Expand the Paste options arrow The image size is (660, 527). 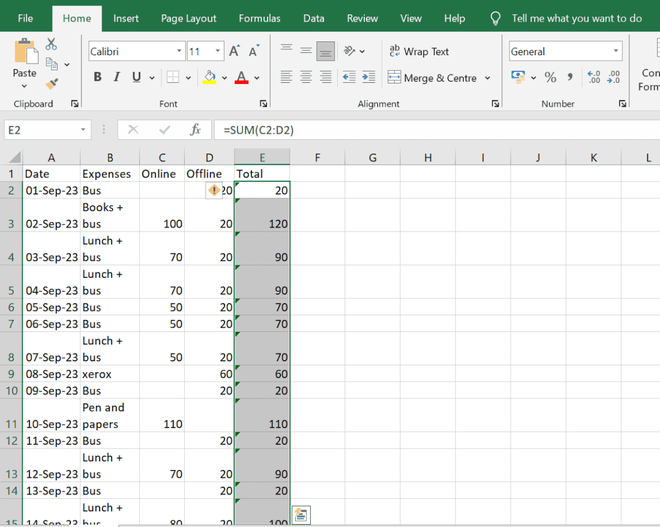pos(24,86)
